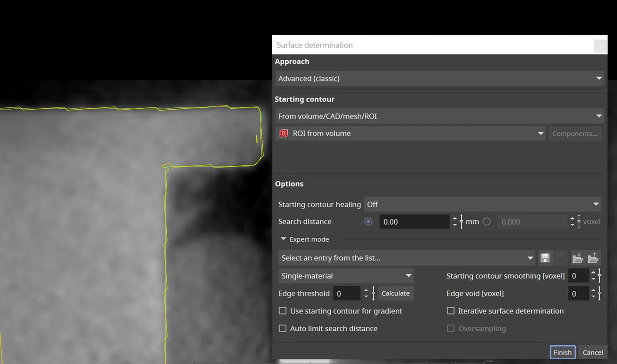Import presets using the folder-down icon
The height and width of the screenshot is (364, 617).
[577, 258]
